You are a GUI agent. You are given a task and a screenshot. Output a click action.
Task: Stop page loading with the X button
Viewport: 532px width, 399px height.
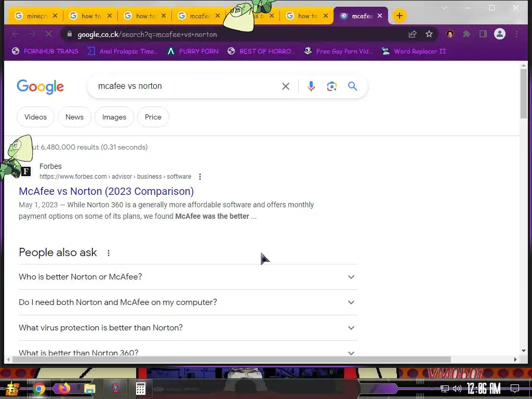[48, 34]
